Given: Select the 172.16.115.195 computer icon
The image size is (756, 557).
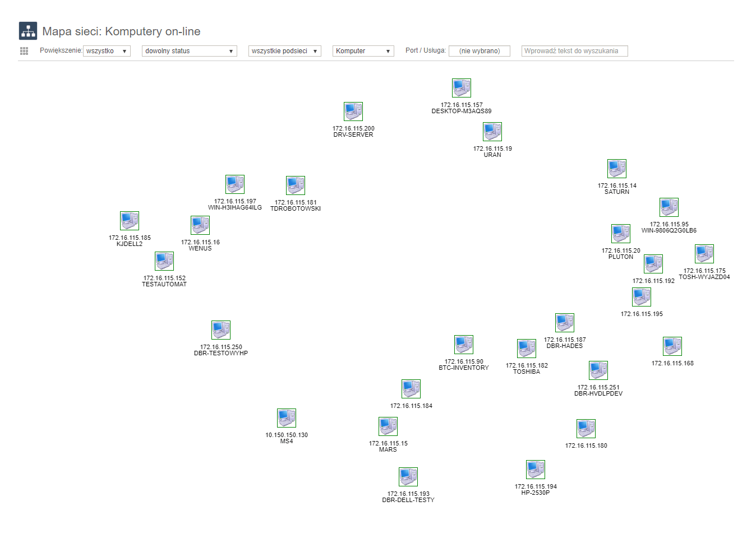Looking at the screenshot, I should coord(642,297).
